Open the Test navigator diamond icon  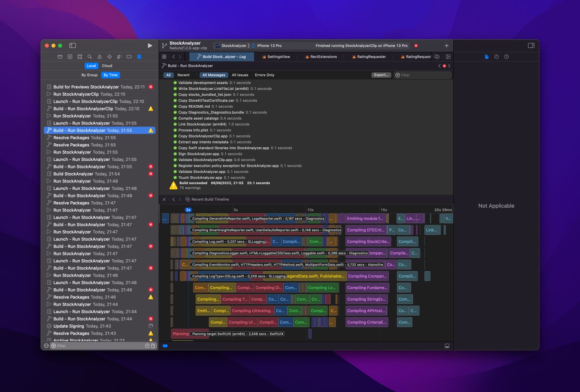pyautogui.click(x=109, y=56)
